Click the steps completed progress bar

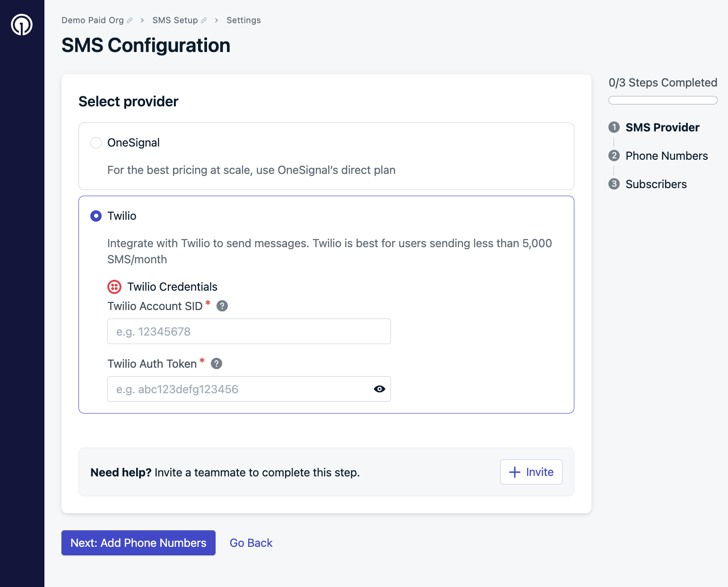pyautogui.click(x=663, y=100)
